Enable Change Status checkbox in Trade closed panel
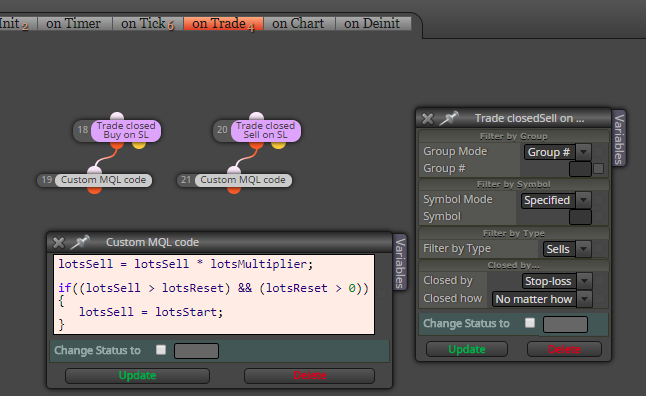 click(530, 323)
